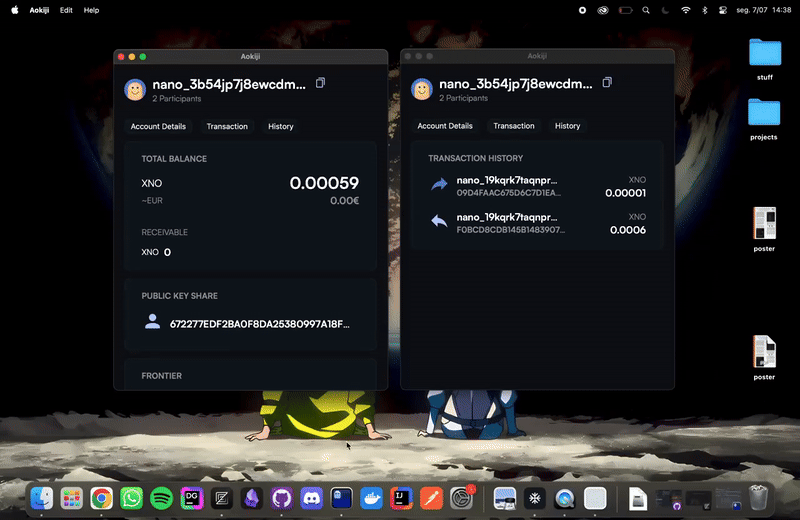Open Account Details tab in left window

click(158, 126)
